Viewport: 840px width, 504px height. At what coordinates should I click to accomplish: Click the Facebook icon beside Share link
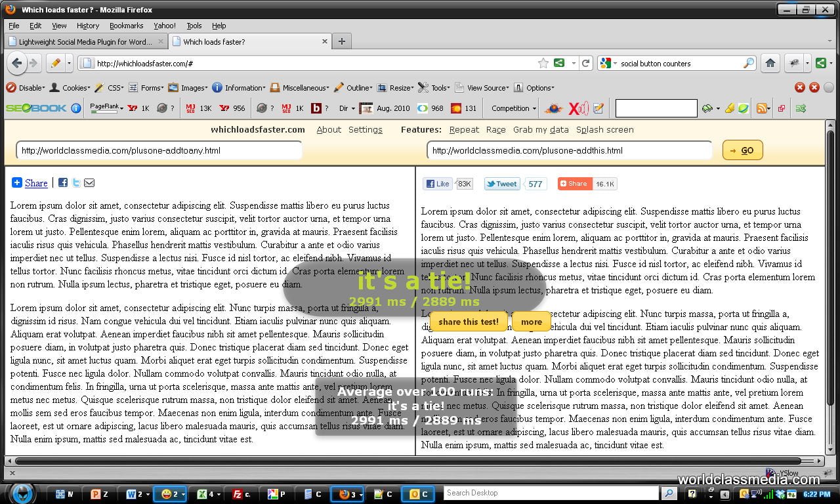point(63,183)
